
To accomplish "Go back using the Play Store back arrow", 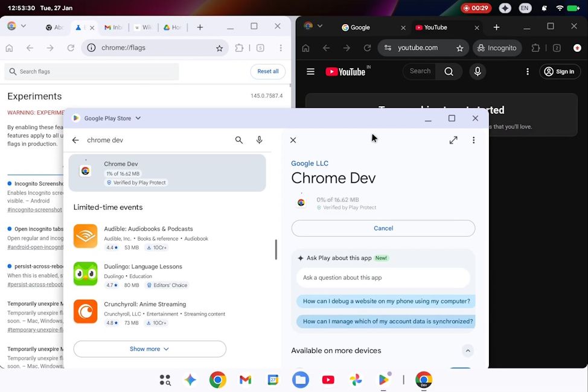I will (75, 139).
